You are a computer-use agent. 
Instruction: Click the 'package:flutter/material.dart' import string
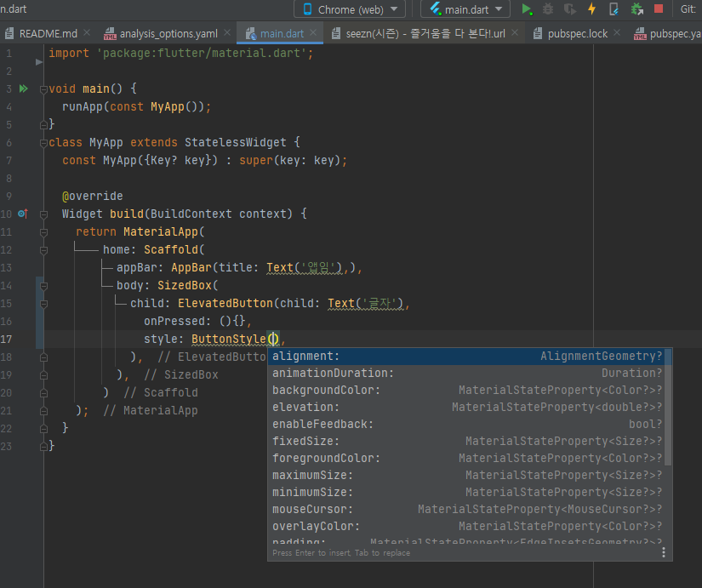(201, 53)
